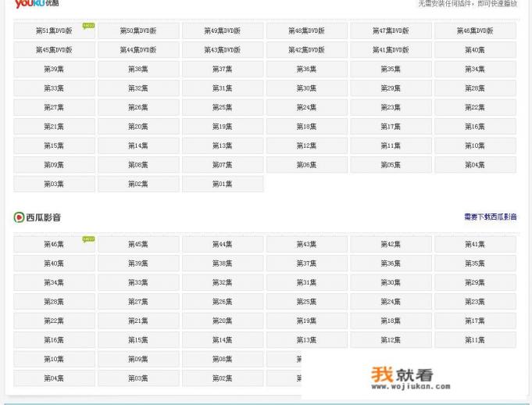532x405 pixels.
Task: Open 第18集 in the Youku list
Action: coord(307,127)
